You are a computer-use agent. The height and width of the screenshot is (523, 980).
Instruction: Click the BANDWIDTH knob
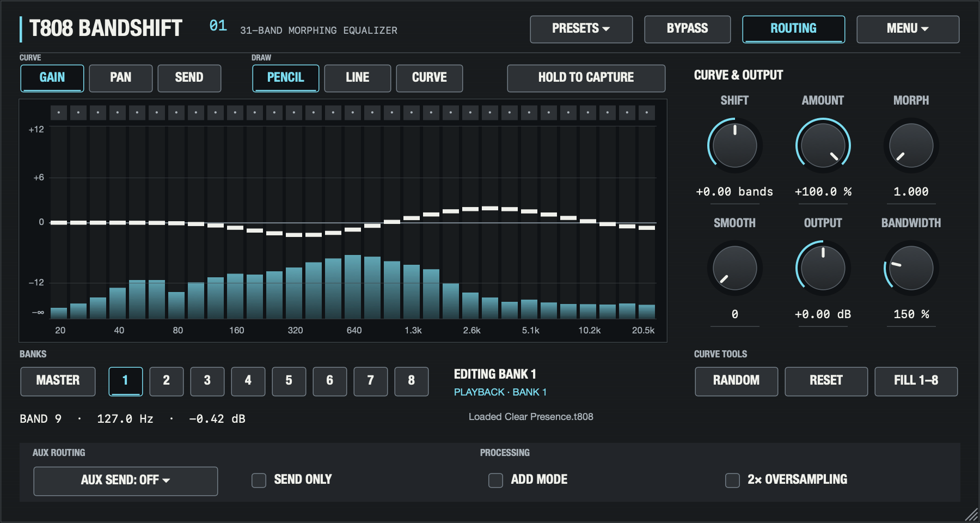pos(911,268)
